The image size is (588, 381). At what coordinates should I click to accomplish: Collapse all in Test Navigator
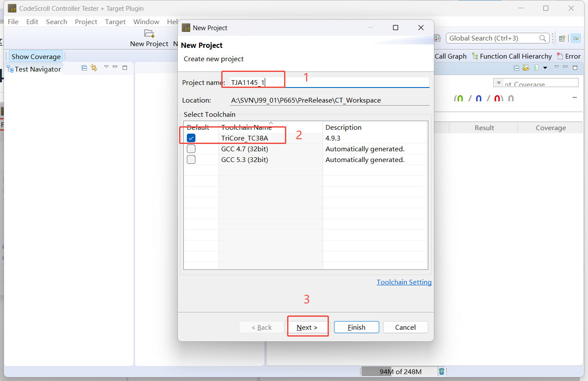click(84, 68)
